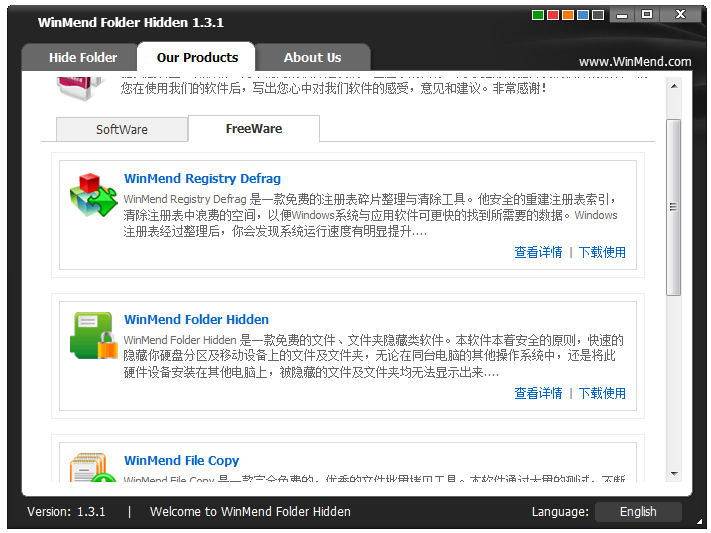Viewport: 711px width, 533px height.
Task: Click the window resize grip at corner
Action: pos(700,522)
